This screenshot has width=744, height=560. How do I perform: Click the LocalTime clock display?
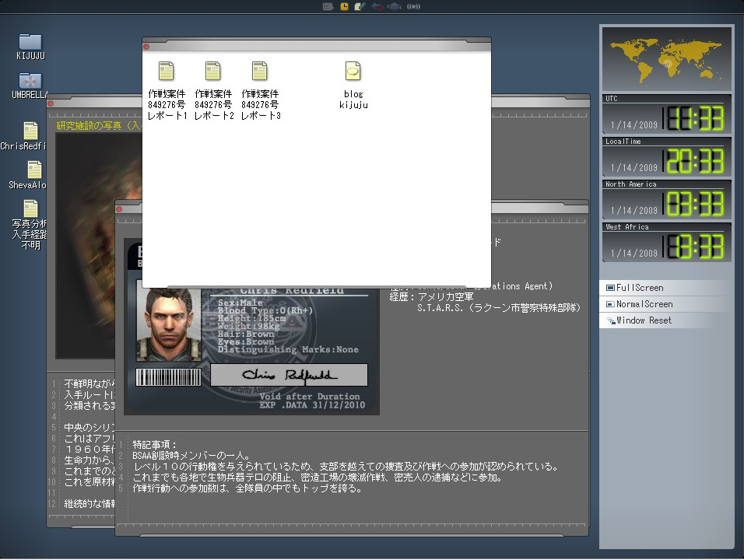667,156
